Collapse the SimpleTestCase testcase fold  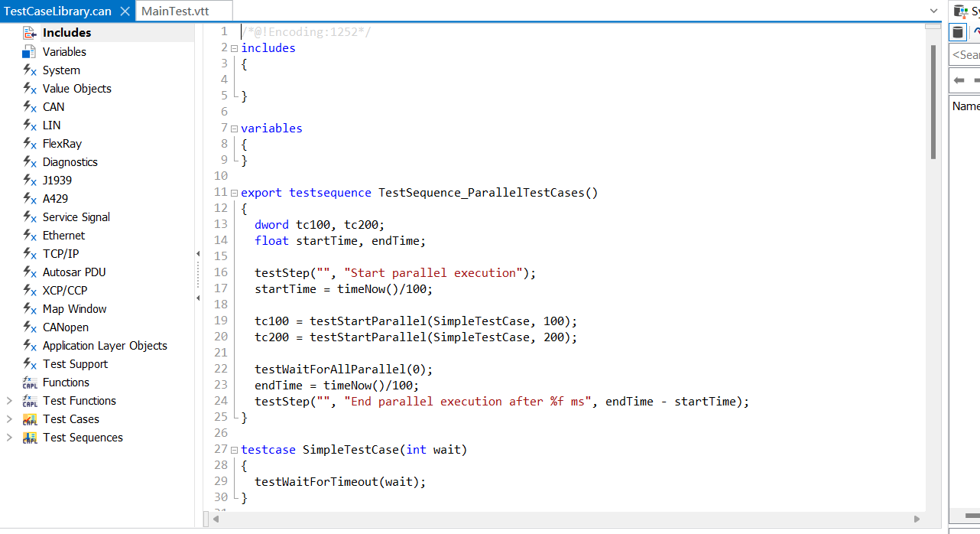click(x=234, y=449)
